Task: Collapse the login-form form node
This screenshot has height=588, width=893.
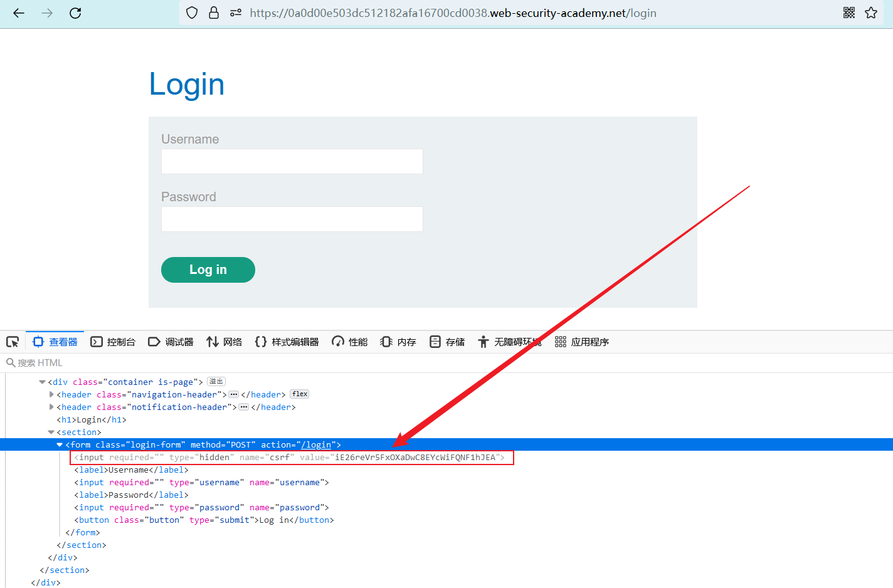Action: 60,444
